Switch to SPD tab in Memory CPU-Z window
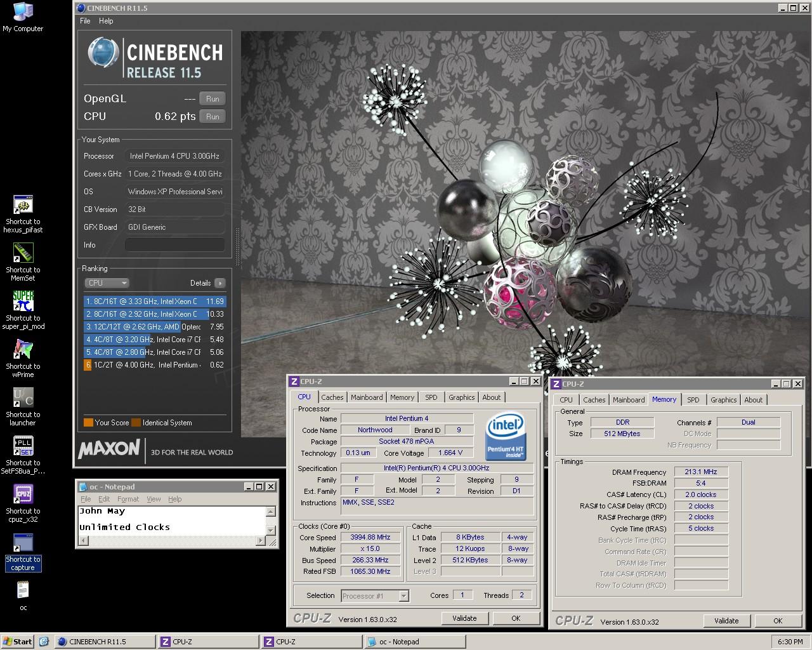 pyautogui.click(x=693, y=400)
